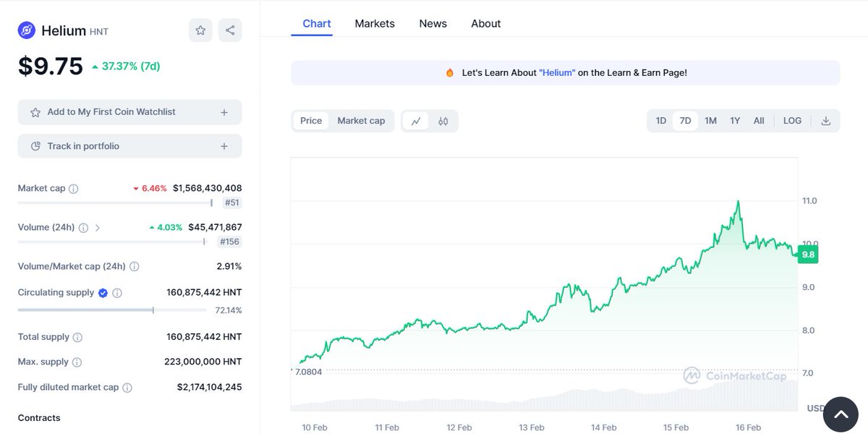Click the Helium coin logo icon
This screenshot has width=868, height=434.
click(27, 30)
